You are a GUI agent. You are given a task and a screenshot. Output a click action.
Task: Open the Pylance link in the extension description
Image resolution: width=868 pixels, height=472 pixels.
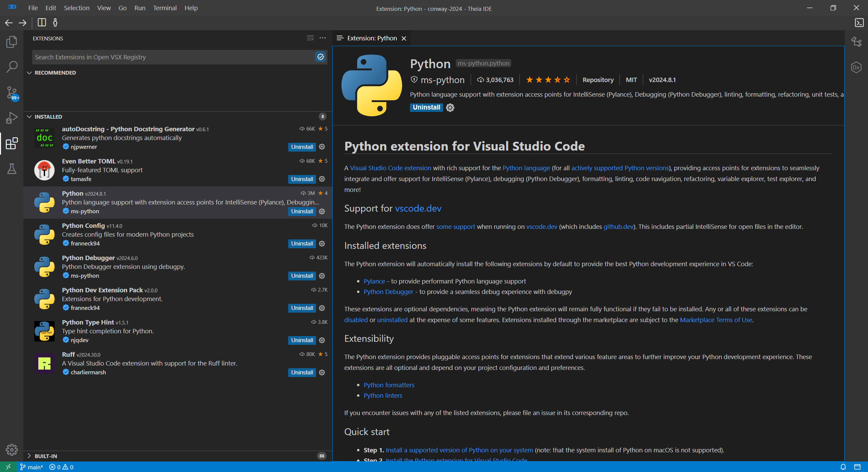click(374, 281)
